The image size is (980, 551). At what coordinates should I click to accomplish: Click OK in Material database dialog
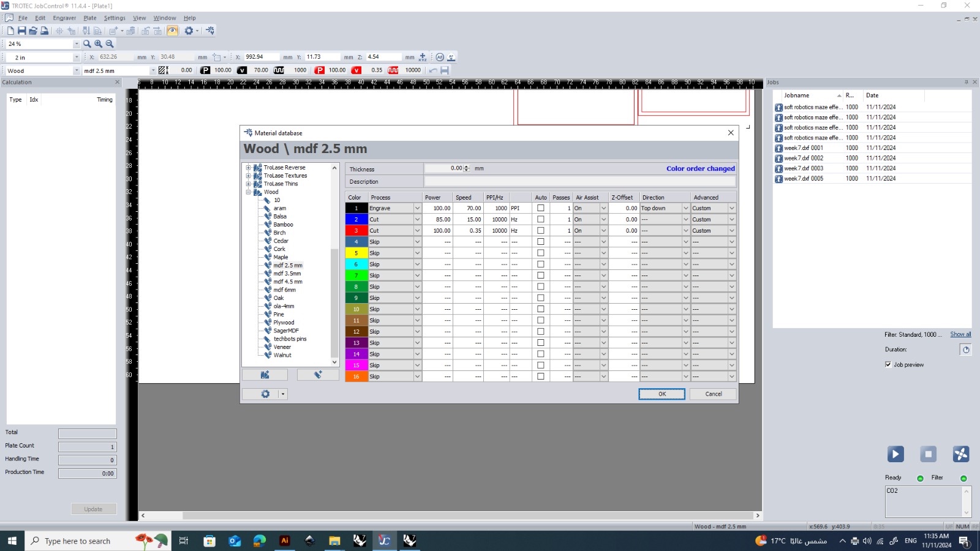click(x=662, y=394)
